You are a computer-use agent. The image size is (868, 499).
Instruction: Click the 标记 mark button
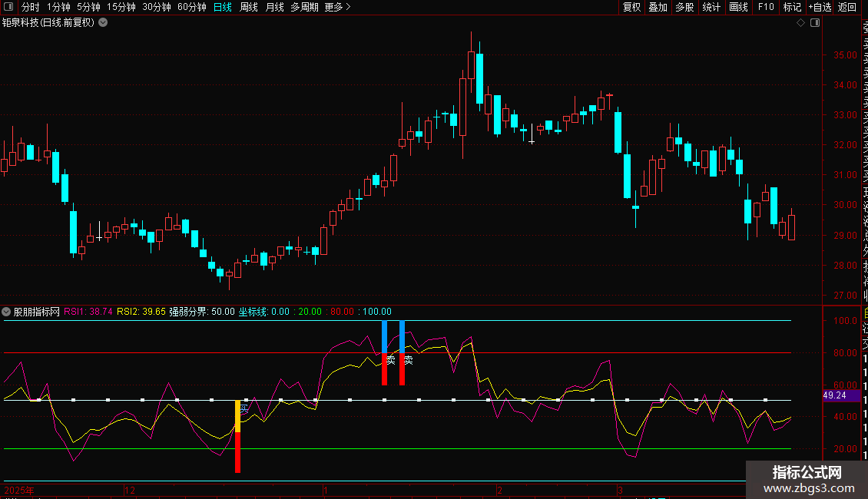click(792, 7)
